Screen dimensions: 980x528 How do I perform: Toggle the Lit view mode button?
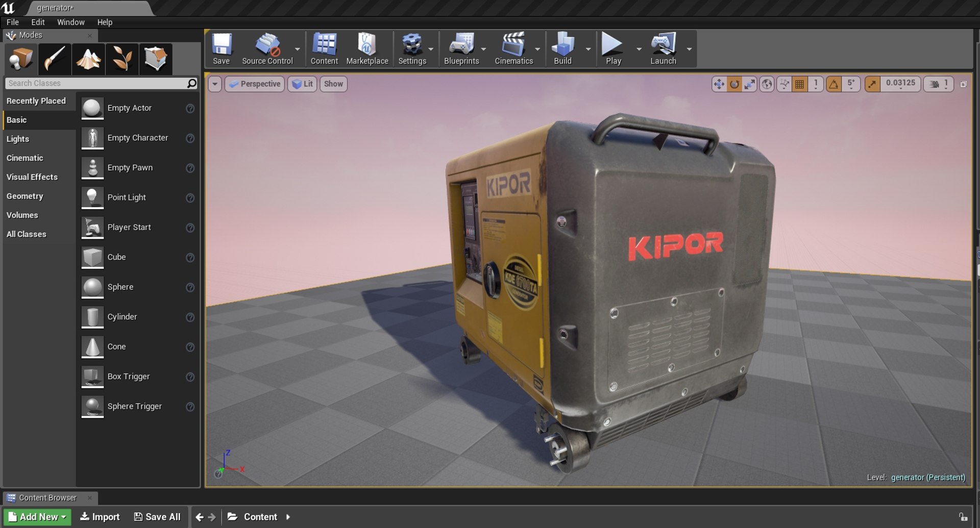coord(303,84)
